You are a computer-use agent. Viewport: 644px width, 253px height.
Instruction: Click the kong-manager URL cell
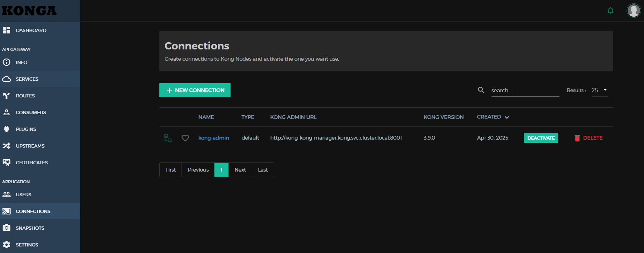[336, 138]
